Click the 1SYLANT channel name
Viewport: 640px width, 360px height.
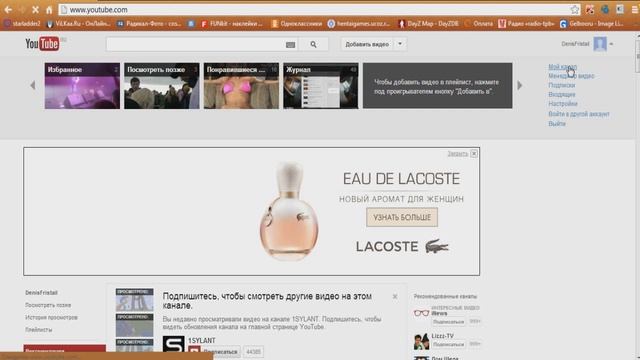(202, 340)
